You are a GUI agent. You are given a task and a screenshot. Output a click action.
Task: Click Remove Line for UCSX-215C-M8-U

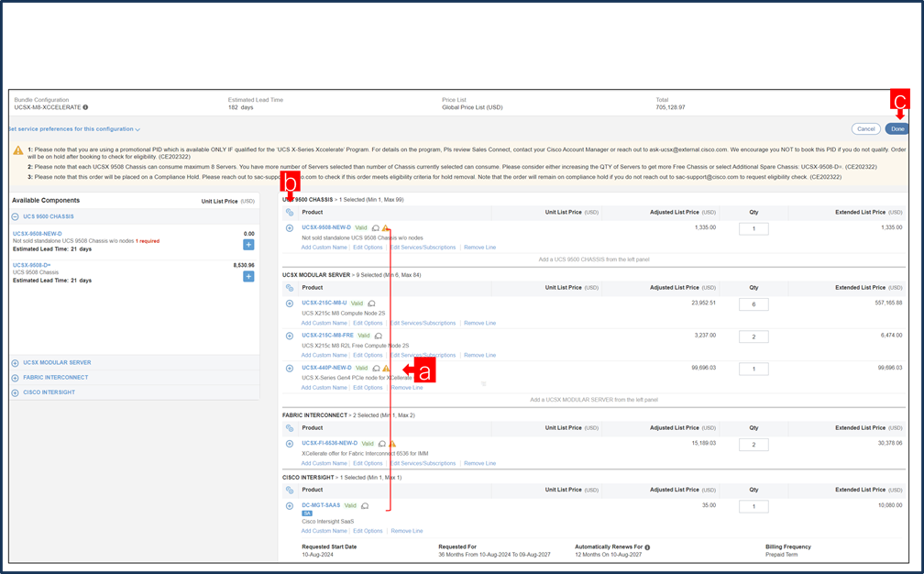coord(479,323)
